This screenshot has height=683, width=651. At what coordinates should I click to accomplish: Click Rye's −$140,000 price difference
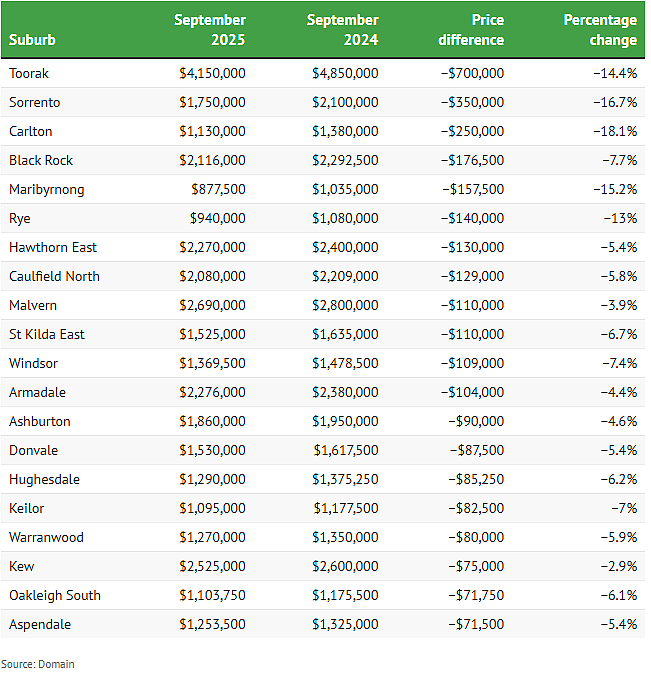472,218
